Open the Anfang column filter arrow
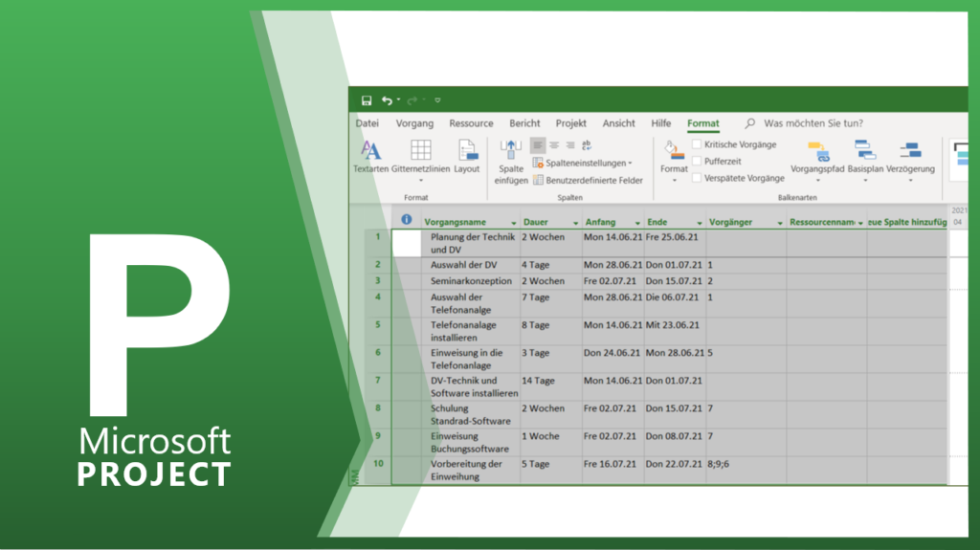This screenshot has width=980, height=550. [x=637, y=223]
